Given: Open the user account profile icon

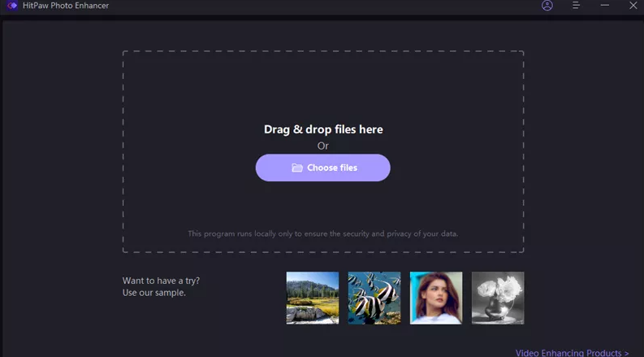Looking at the screenshot, I should click(x=547, y=6).
